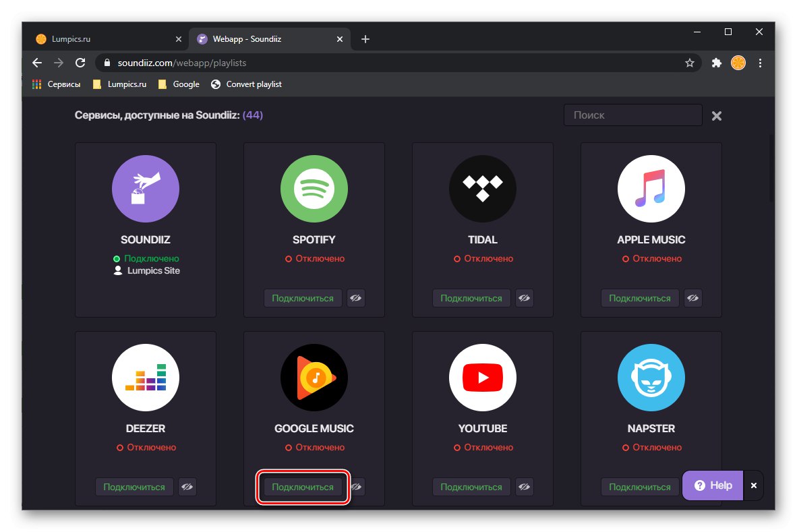Screen dimensions: 797x532
Task: Close the Webapp - Soundiiz tab
Action: click(340, 39)
